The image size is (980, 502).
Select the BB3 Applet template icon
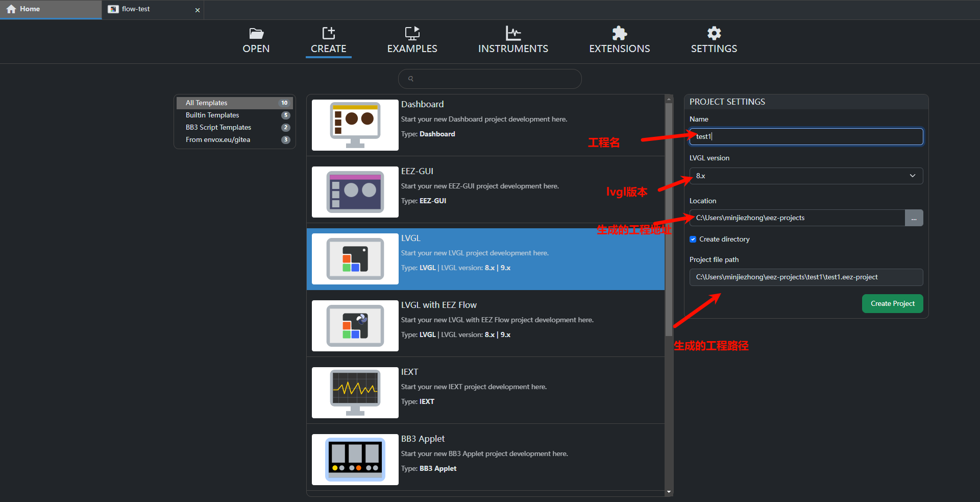pos(355,460)
